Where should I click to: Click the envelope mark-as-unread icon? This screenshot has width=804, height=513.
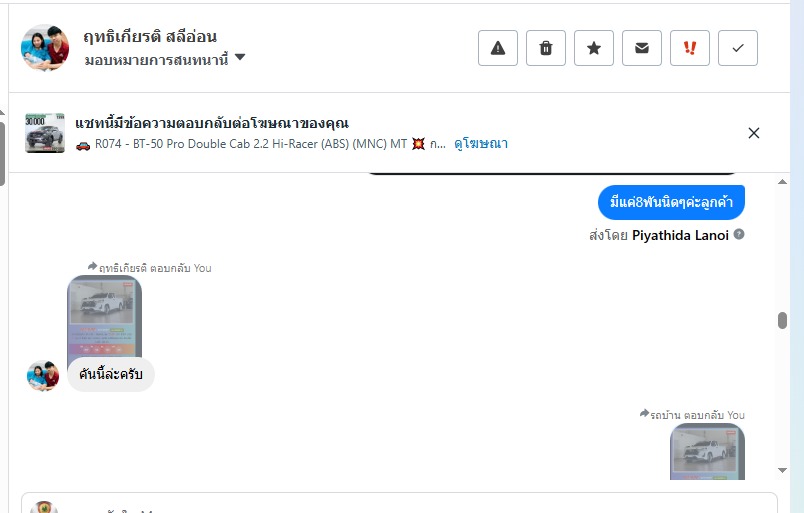642,48
